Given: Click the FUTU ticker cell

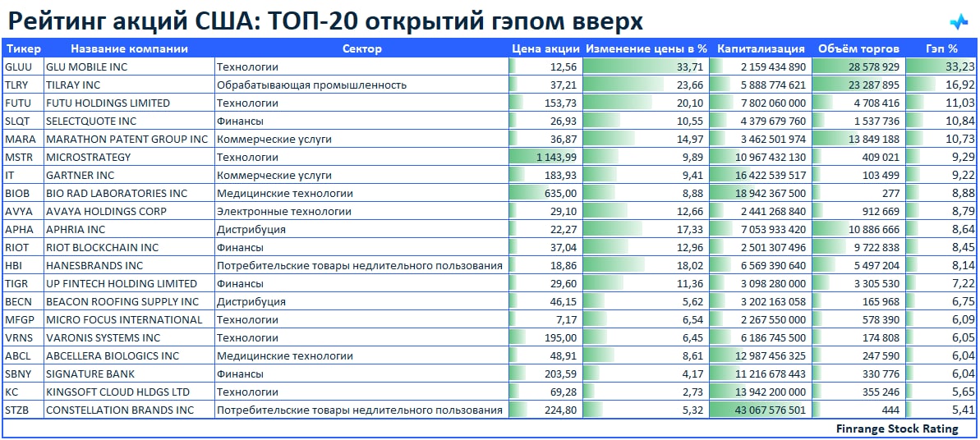Looking at the screenshot, I should tap(23, 103).
